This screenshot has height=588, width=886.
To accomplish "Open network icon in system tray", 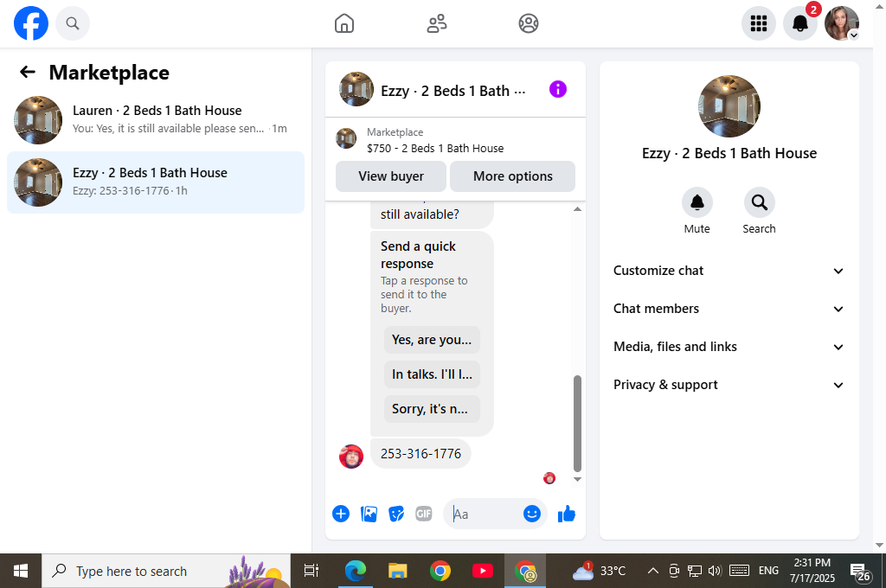I will [x=695, y=571].
